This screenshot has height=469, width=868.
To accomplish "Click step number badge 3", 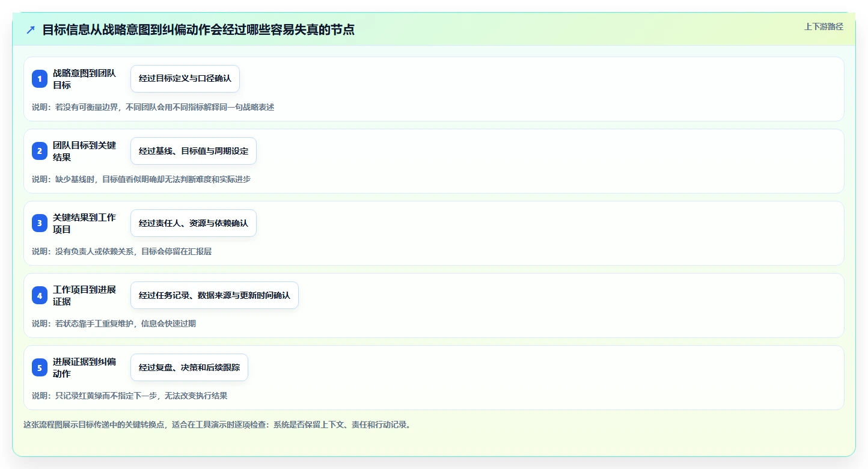I will point(40,223).
